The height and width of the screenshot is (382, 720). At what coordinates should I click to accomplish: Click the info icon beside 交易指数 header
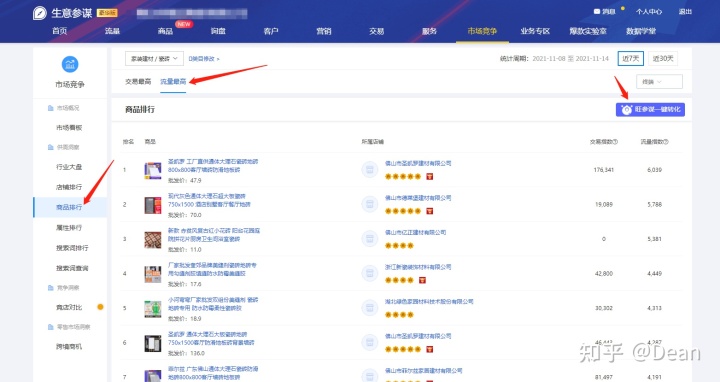point(615,142)
